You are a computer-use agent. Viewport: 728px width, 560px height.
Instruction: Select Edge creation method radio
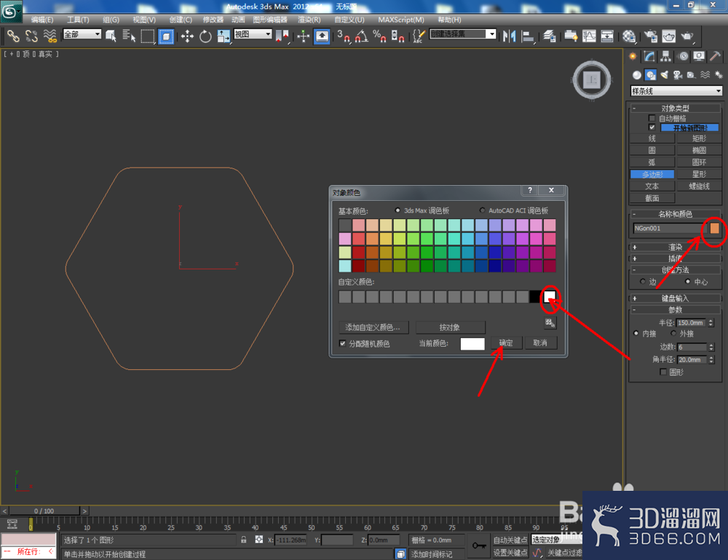pos(643,281)
